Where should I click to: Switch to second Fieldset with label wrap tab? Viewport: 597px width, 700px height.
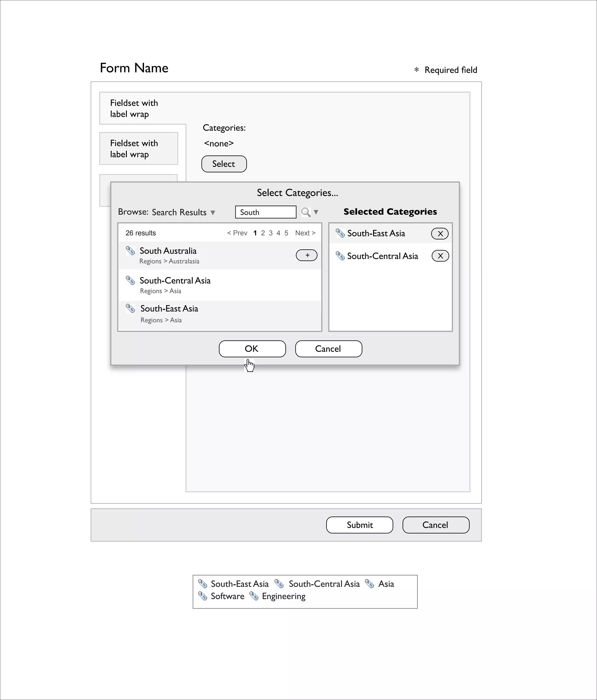(138, 149)
